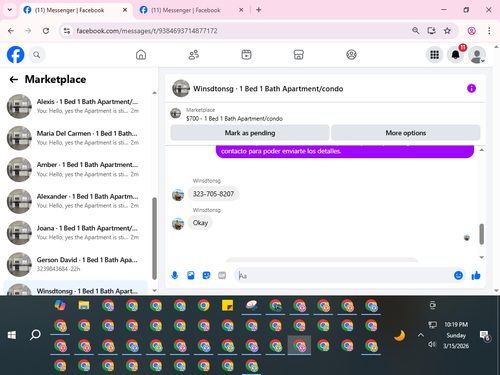The height and width of the screenshot is (375, 500).
Task: Open the tab search dropdown chevron
Action: tap(10, 10)
